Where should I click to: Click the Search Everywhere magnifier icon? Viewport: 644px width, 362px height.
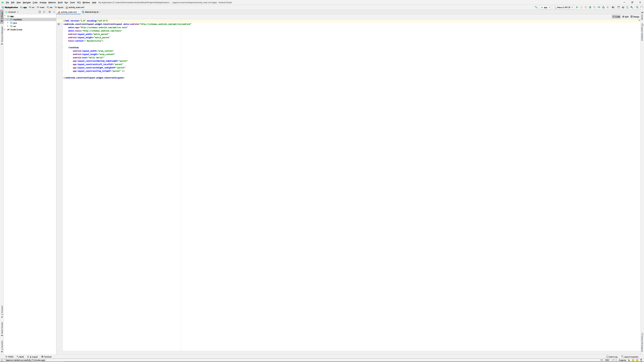pyautogui.click(x=637, y=7)
